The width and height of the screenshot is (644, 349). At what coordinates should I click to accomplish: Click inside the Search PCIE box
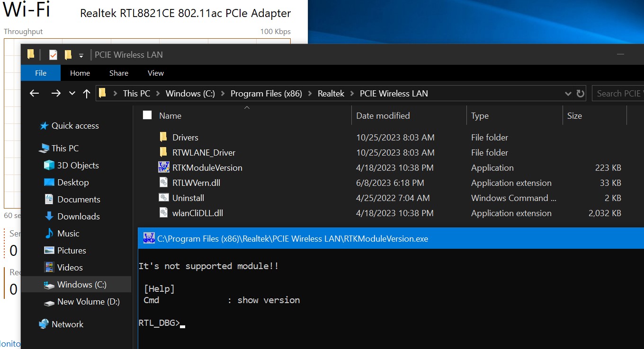click(x=618, y=93)
